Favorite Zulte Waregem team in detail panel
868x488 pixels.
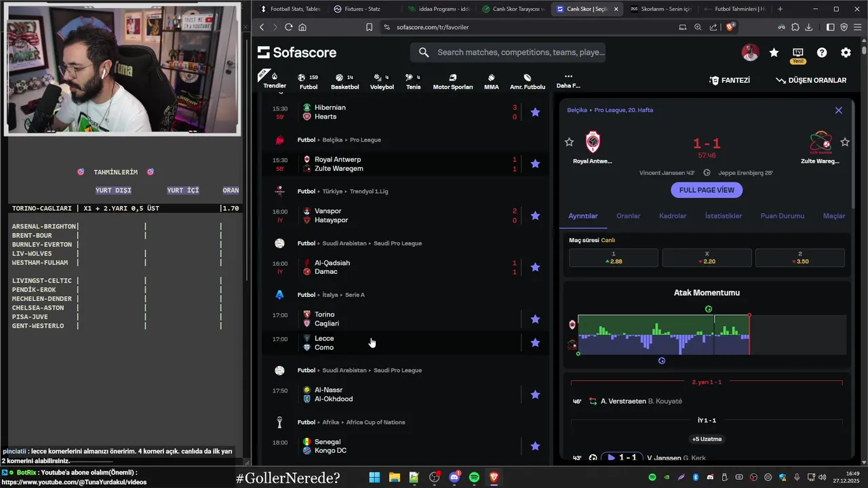(845, 142)
